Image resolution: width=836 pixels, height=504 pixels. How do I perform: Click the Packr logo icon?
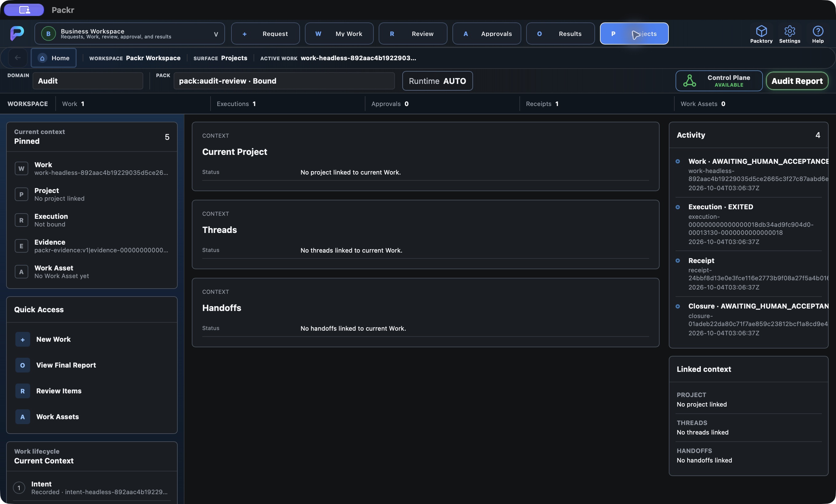click(x=17, y=33)
